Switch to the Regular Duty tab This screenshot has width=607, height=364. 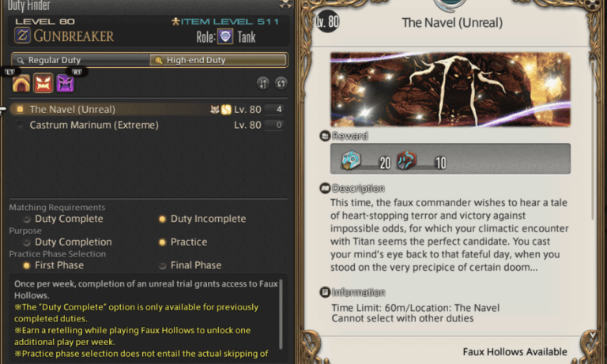80,60
